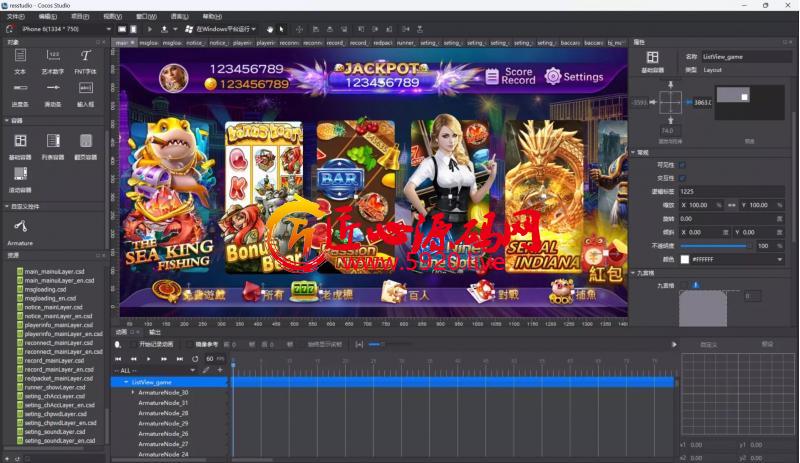Select ArmatureNode_28 in timeline tree
The image size is (800, 463).
pos(163,413)
